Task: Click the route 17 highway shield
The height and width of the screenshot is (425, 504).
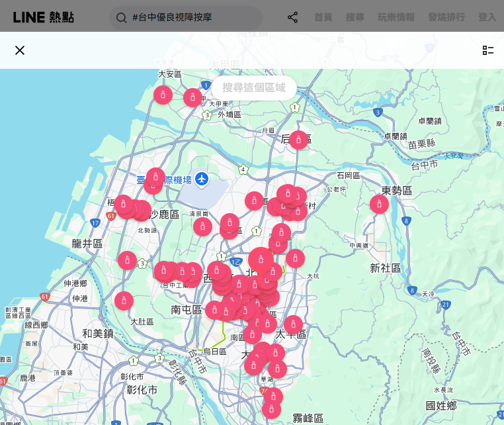Action: pyautogui.click(x=95, y=223)
